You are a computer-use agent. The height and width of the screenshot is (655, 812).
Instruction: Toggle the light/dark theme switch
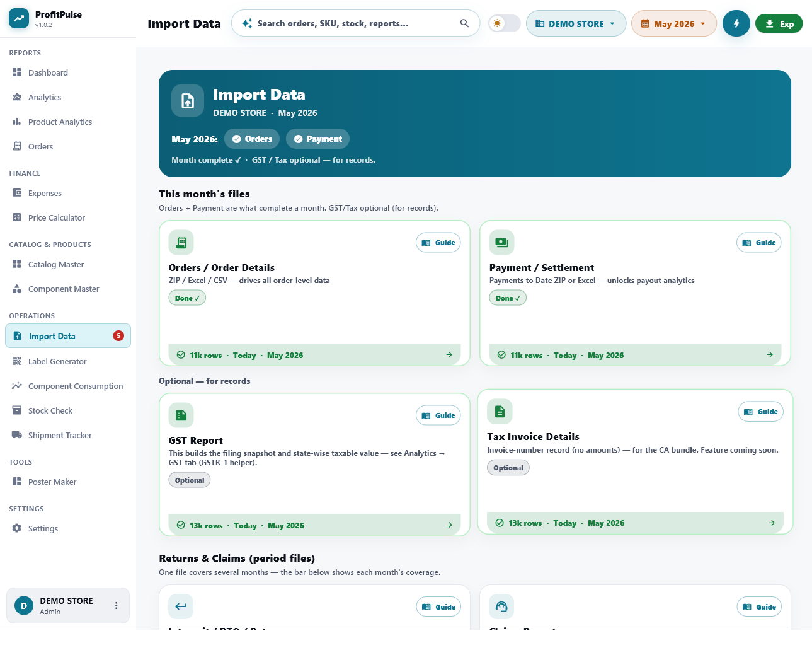pyautogui.click(x=505, y=23)
